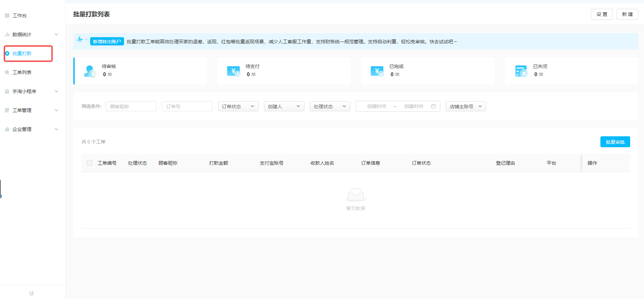Click the 收款人姓名 column header
Viewport: 644px width, 299px height.
322,163
